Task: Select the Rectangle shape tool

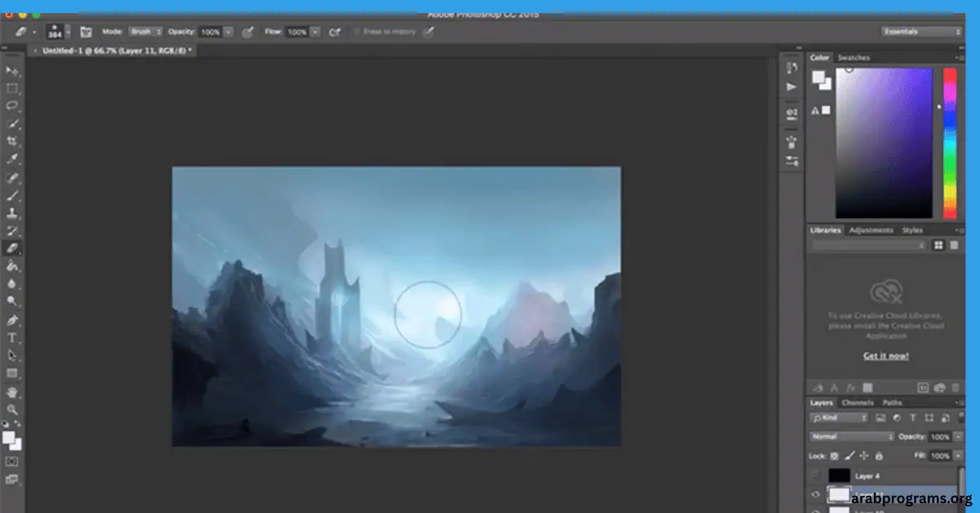Action: coord(12,373)
